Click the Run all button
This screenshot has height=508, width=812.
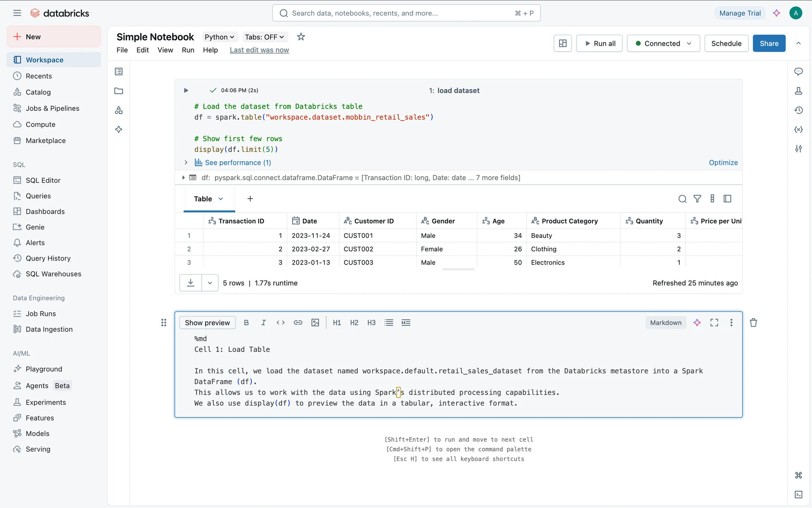click(x=599, y=43)
